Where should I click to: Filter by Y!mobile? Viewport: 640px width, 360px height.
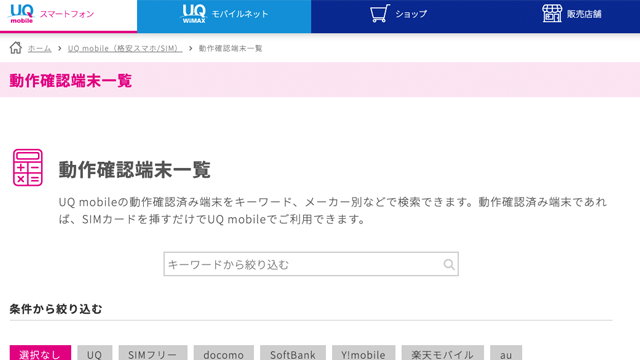363,353
